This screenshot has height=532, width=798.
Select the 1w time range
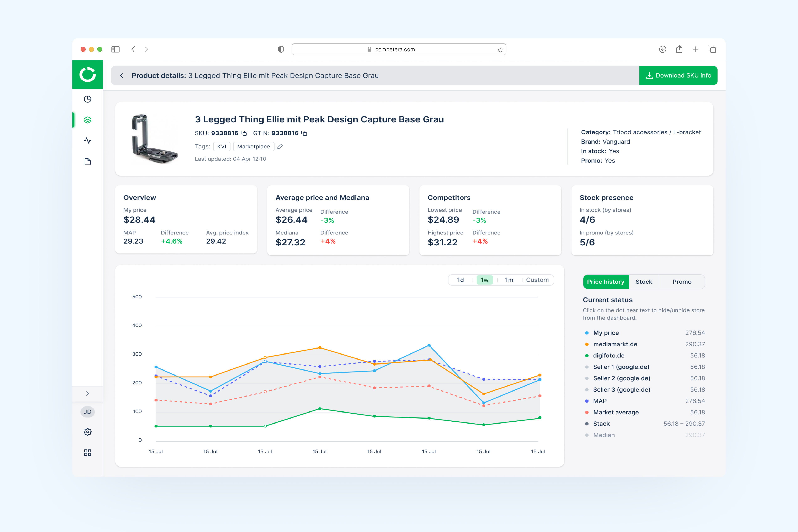tap(484, 280)
